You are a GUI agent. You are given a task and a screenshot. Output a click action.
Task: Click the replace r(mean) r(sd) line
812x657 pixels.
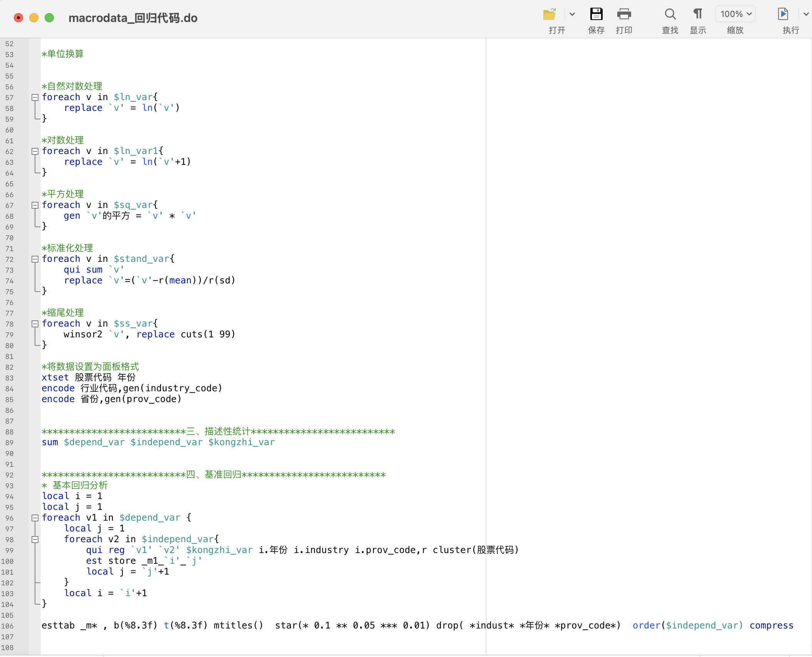pyautogui.click(x=150, y=280)
